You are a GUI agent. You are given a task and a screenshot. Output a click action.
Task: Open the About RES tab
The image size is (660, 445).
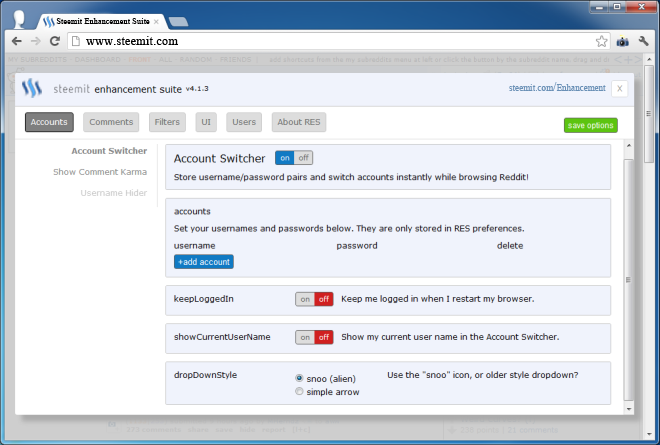coord(299,122)
